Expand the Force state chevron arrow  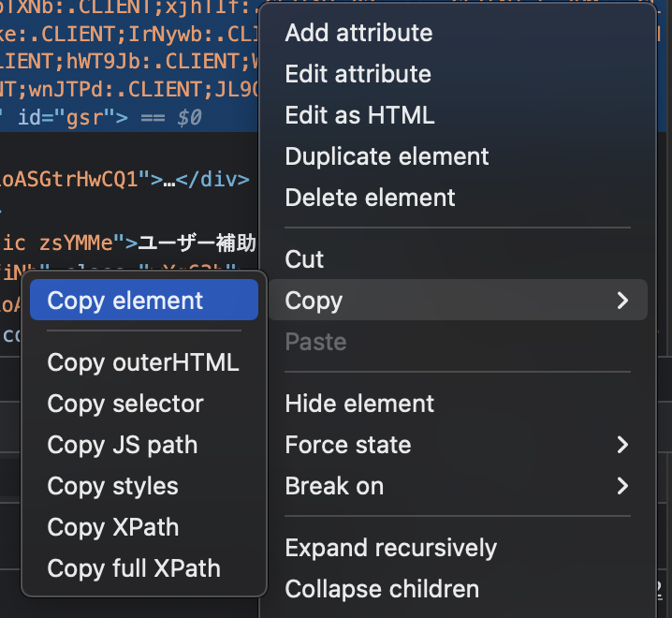click(x=622, y=445)
